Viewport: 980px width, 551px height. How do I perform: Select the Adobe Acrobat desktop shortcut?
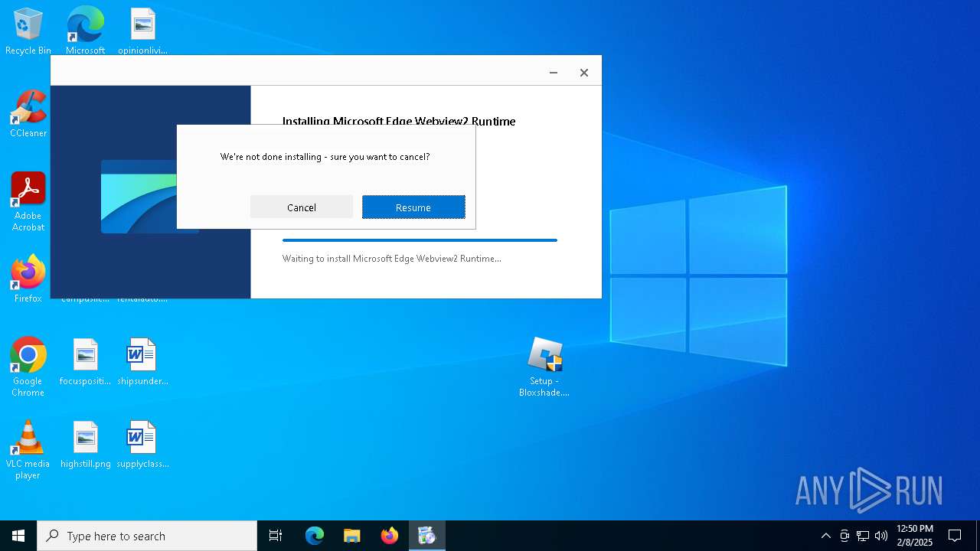tap(28, 202)
